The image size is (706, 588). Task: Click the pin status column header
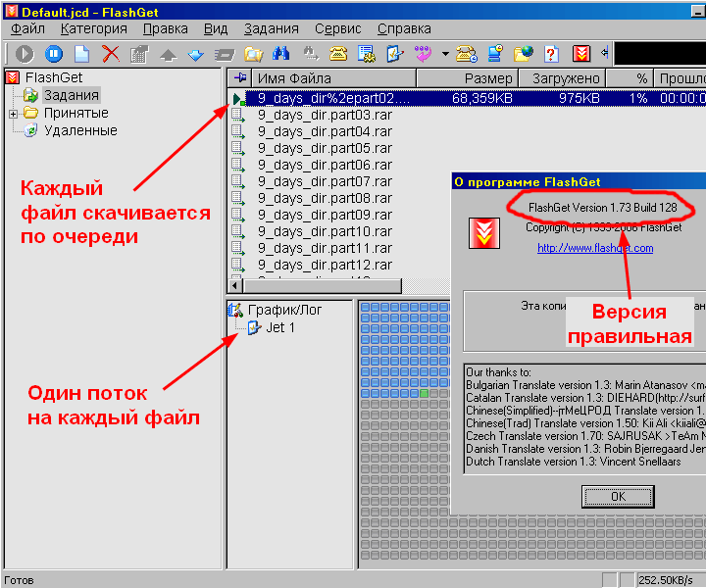[239, 78]
